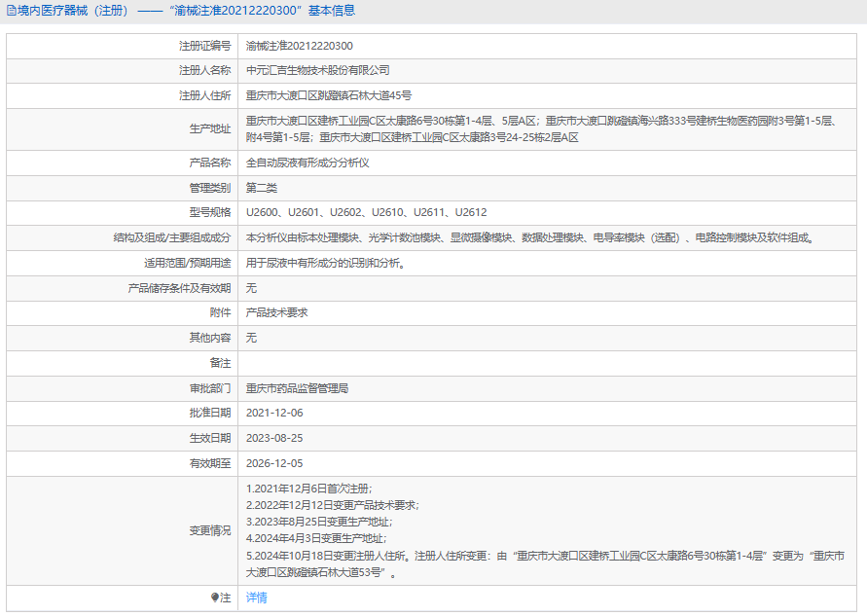Click the document icon before 境内医疗器械 title
This screenshot has width=867, height=616.
point(11,11)
